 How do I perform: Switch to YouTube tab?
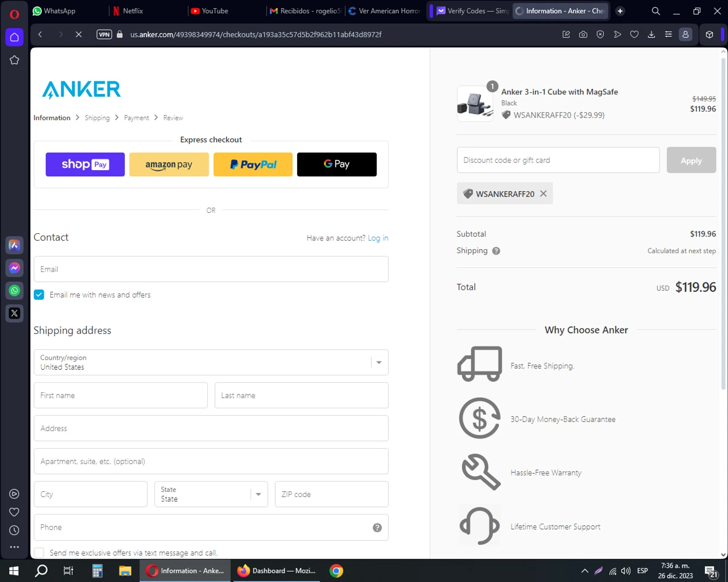tap(227, 11)
